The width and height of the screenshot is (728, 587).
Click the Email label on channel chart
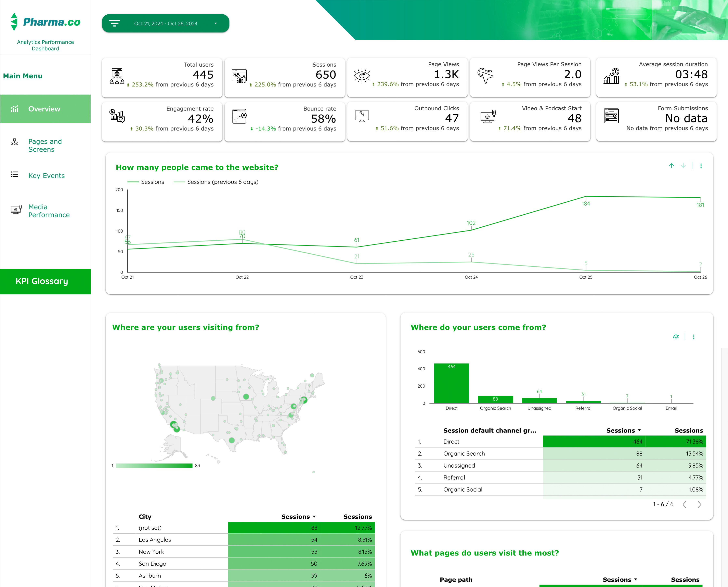pos(671,408)
